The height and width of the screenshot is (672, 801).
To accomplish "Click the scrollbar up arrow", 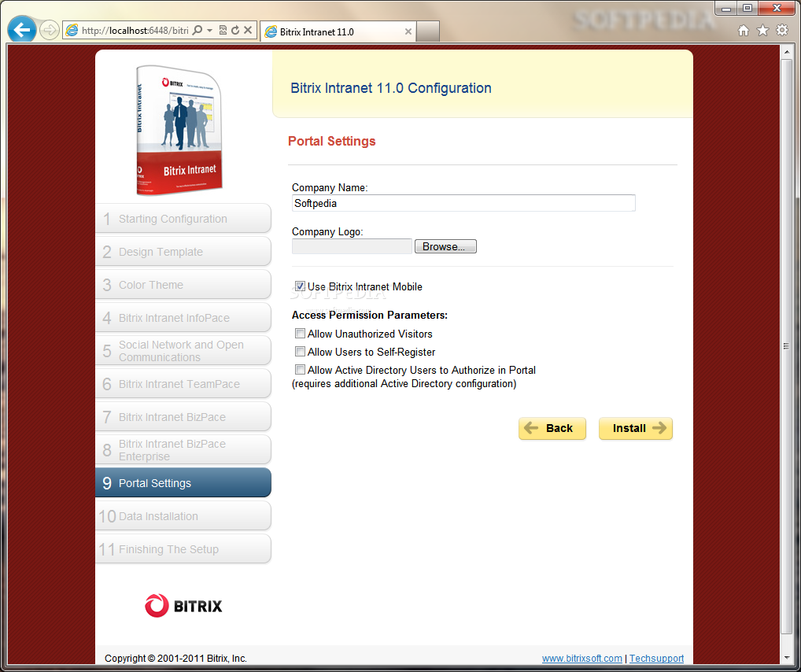I will pos(787,52).
